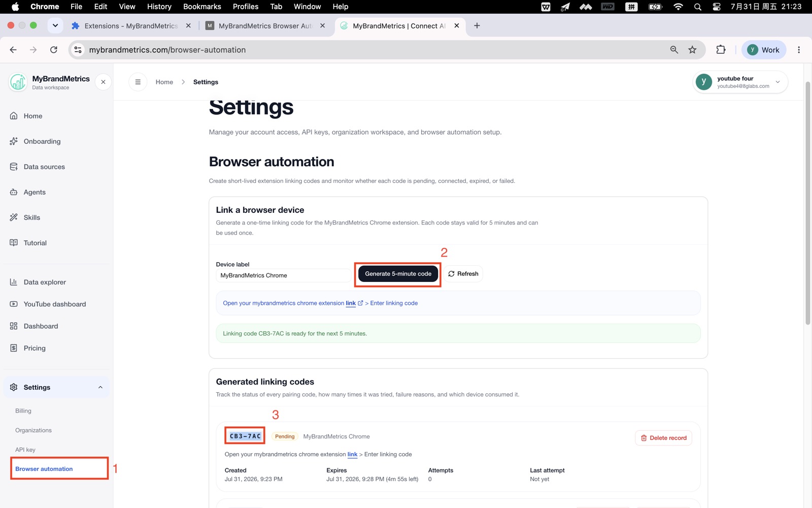Open extension link under CB3-7AC code
The height and width of the screenshot is (508, 812).
coord(352,454)
